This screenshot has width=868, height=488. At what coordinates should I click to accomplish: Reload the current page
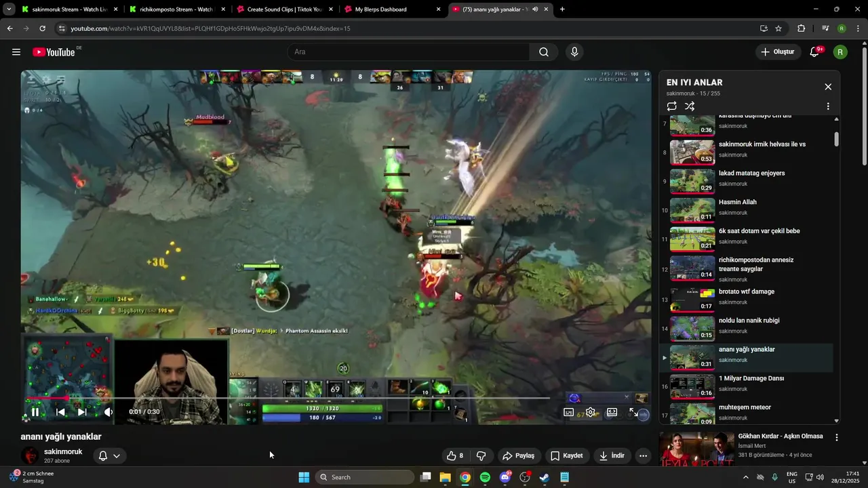[x=42, y=28]
